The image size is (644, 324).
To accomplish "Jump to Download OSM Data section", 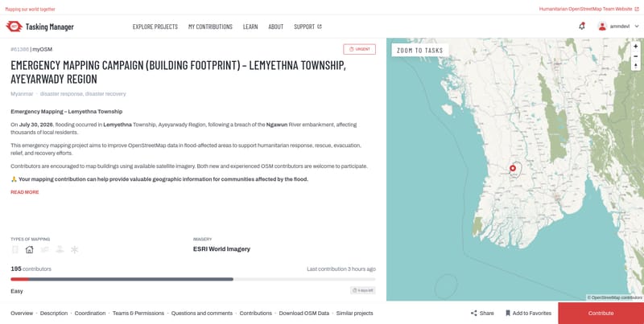I will click(x=304, y=313).
